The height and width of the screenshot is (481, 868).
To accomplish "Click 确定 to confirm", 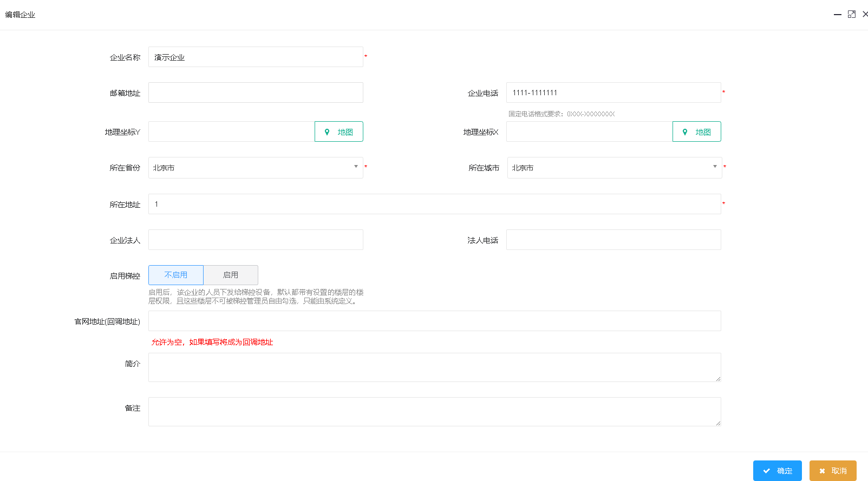I will point(778,471).
